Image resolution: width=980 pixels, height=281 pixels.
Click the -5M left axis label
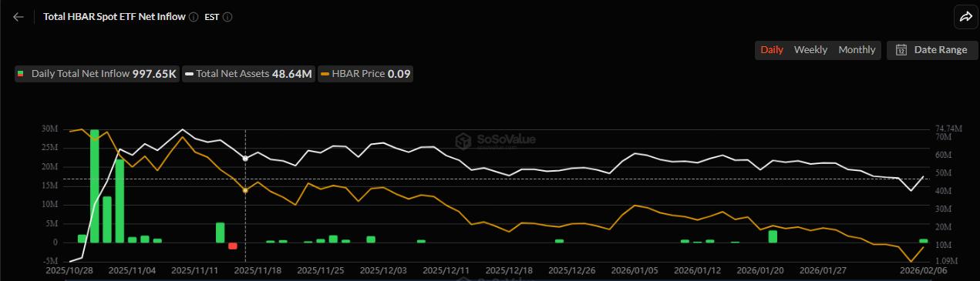point(50,261)
